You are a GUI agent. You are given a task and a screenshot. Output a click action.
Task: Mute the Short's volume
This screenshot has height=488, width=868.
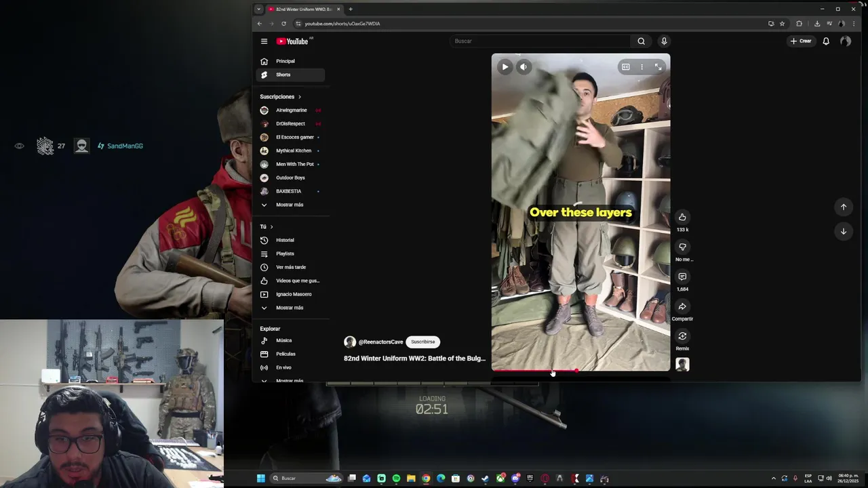[x=524, y=66]
